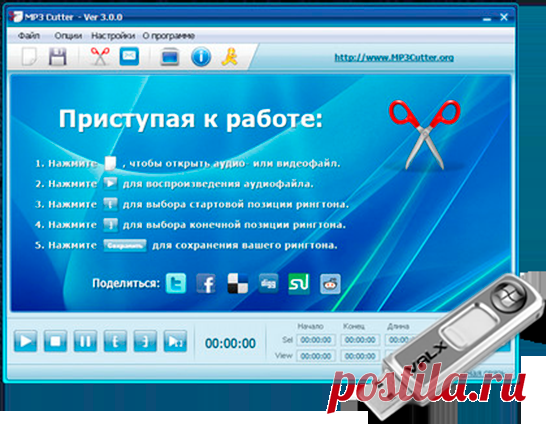This screenshot has width=546, height=424.
Task: Share via the Twitter icon
Action: tap(176, 283)
